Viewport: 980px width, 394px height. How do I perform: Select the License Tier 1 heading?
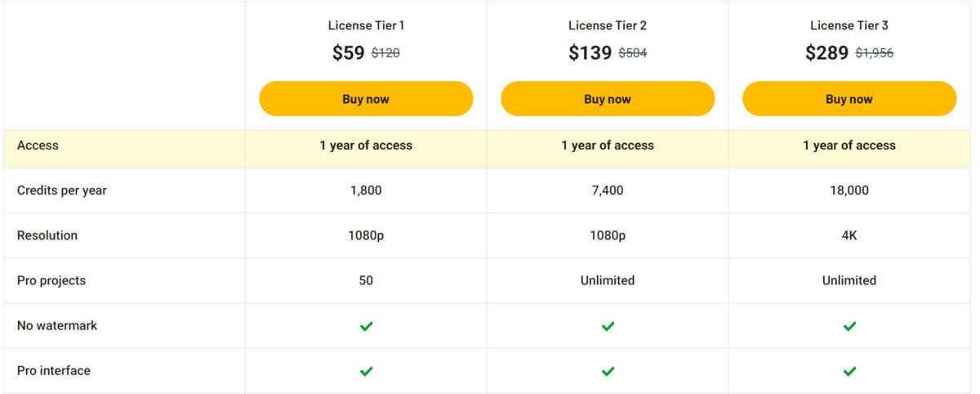click(366, 25)
